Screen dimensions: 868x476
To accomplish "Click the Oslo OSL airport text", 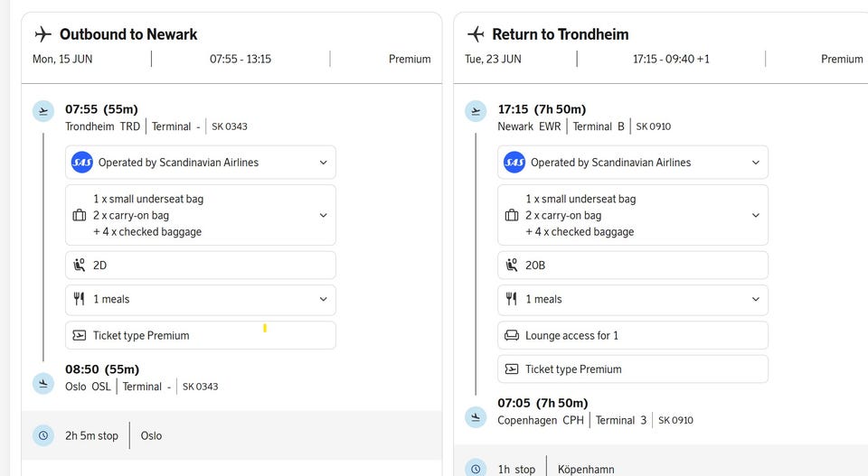I will pyautogui.click(x=88, y=387).
